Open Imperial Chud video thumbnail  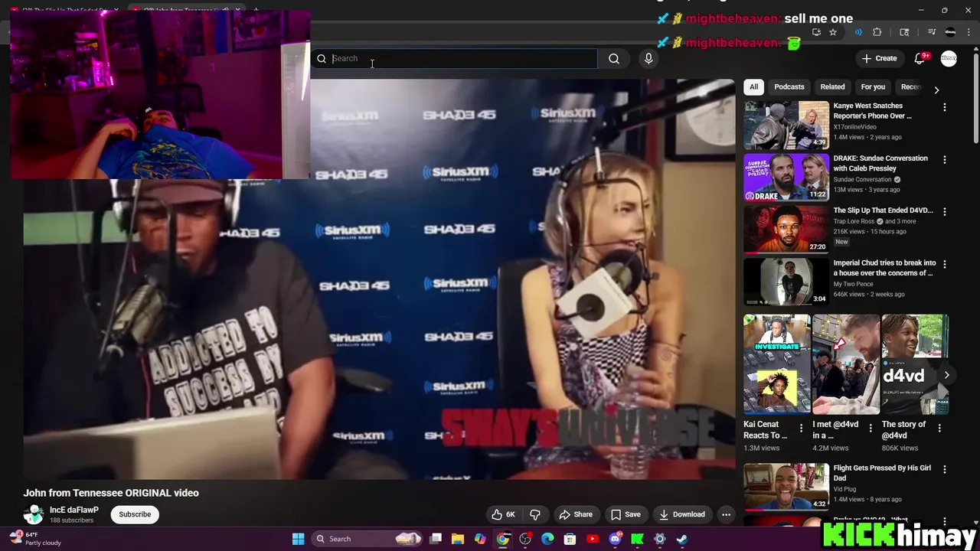point(786,282)
